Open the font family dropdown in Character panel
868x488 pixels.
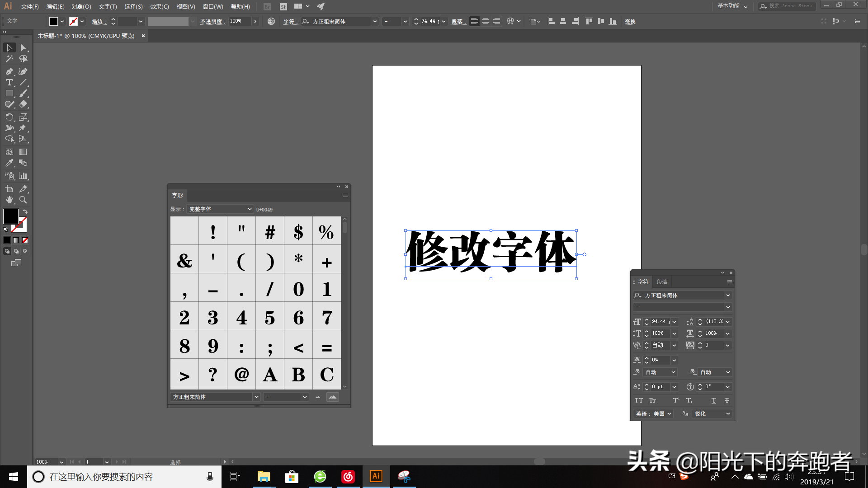(728, 295)
